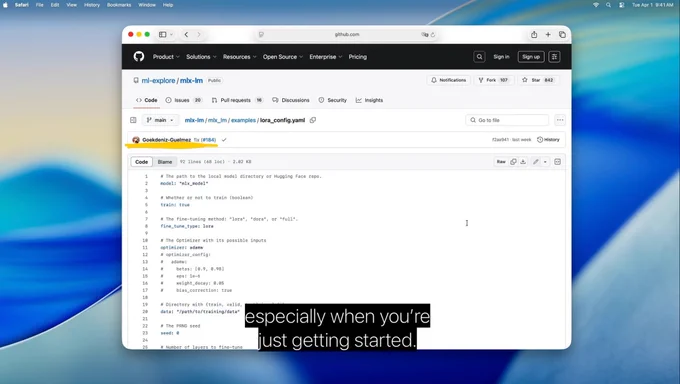Open the #184 pull request link
680x384 pixels.
coord(208,140)
